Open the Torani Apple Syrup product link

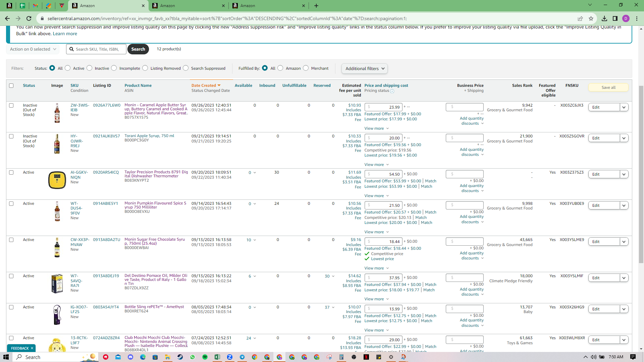pos(149,136)
